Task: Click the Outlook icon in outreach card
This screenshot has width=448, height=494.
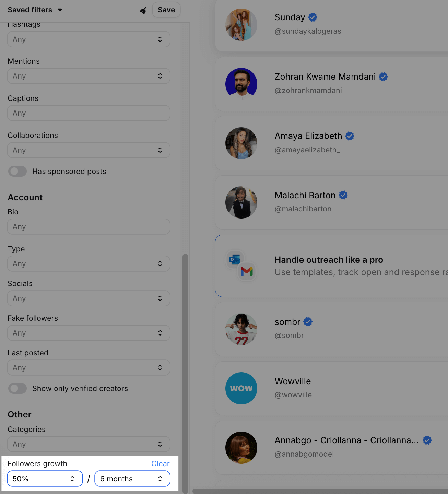Action: click(235, 260)
